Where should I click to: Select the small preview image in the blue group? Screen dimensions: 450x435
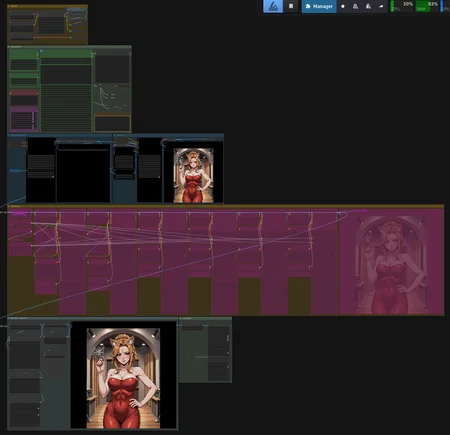(x=193, y=175)
